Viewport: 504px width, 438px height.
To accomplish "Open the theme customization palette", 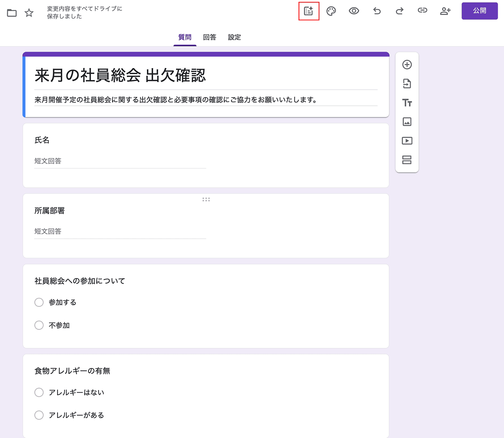I will [331, 11].
